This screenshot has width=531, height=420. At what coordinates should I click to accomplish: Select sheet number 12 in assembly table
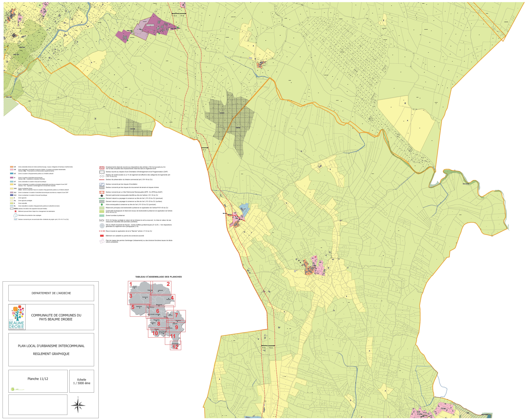pyautogui.click(x=175, y=347)
